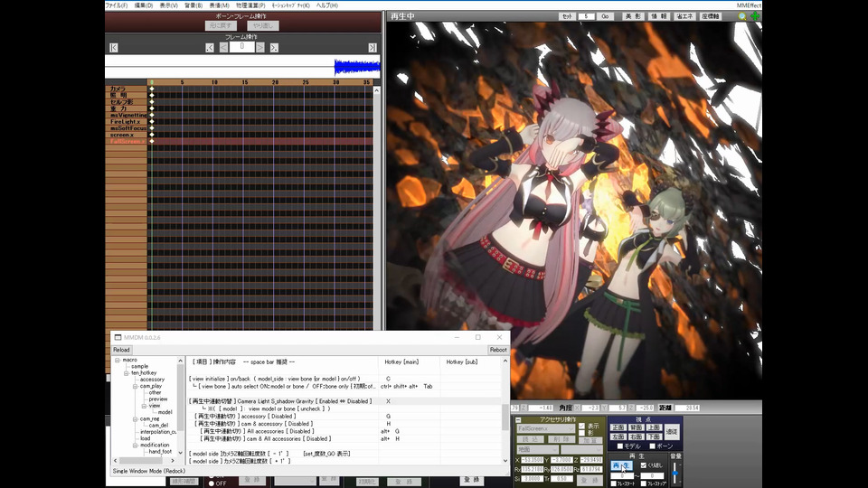This screenshot has width=868, height=488.
Task: Click the Go button next to frame set
Action: 605,16
